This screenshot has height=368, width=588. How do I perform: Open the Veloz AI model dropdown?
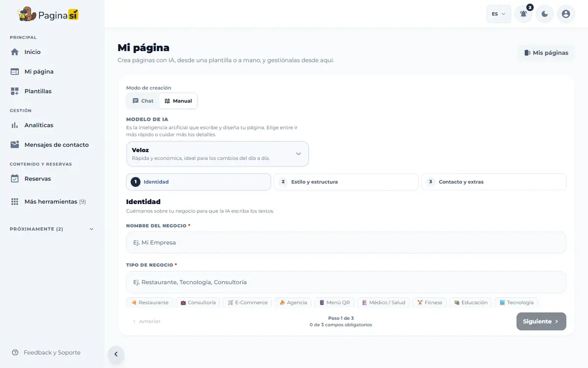point(218,154)
